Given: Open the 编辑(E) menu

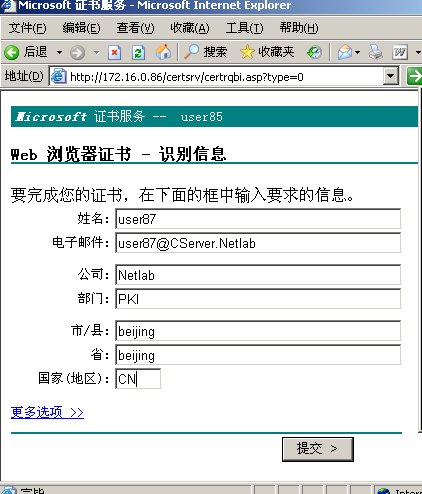Looking at the screenshot, I should tap(81, 28).
